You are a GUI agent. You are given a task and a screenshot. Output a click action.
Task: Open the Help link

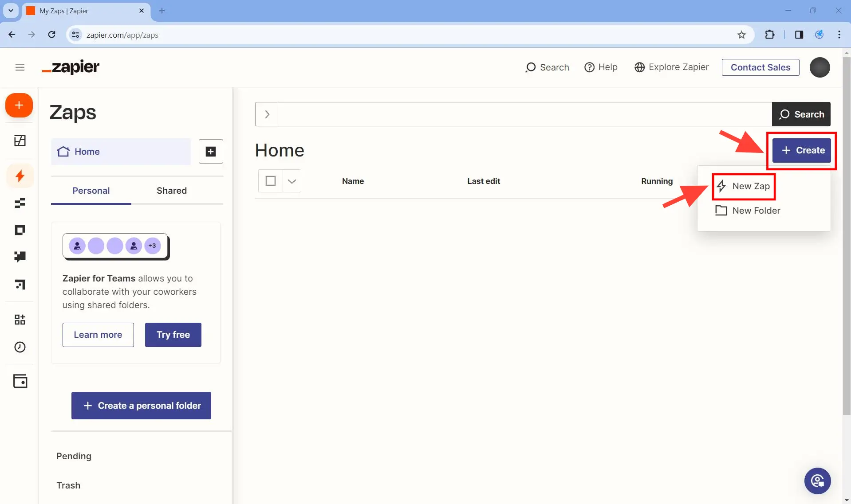[x=601, y=67]
